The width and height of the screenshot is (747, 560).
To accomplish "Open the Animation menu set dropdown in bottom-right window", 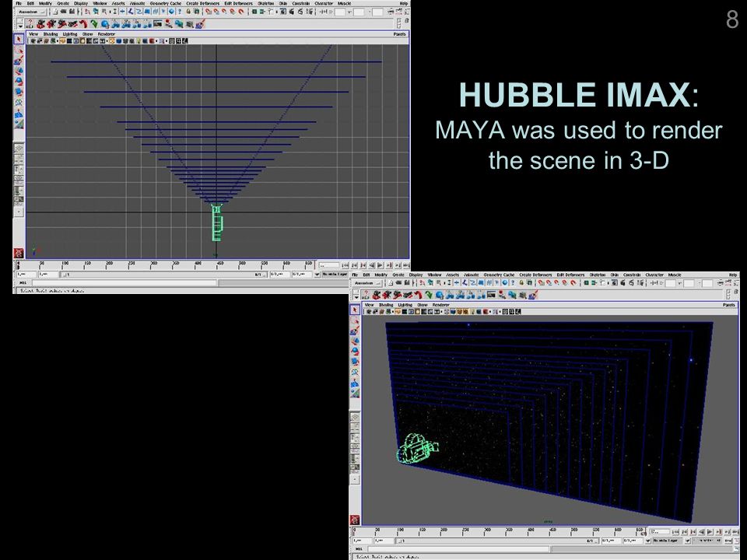I will 368,282.
